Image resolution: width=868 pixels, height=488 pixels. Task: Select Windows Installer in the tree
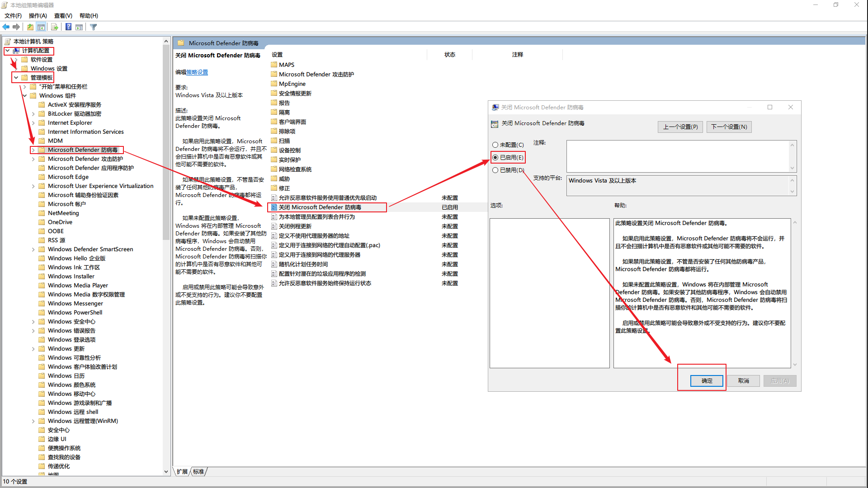point(71,277)
